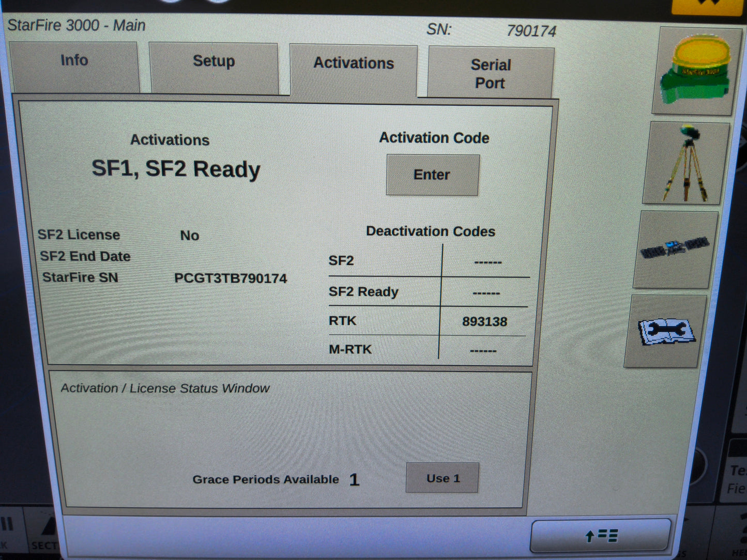Click the Activation / License Status Window heading
Image resolution: width=747 pixels, height=560 pixels.
click(x=165, y=388)
